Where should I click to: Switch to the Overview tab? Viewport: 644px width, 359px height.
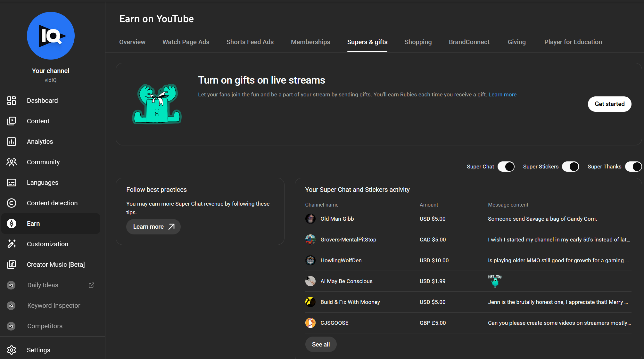pyautogui.click(x=132, y=42)
